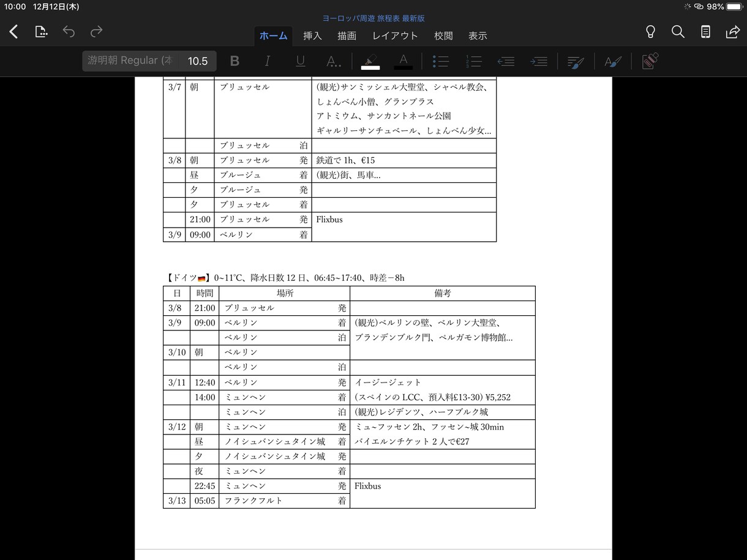Open the file options document icon
Viewport: 747px width, 560px height.
click(41, 32)
